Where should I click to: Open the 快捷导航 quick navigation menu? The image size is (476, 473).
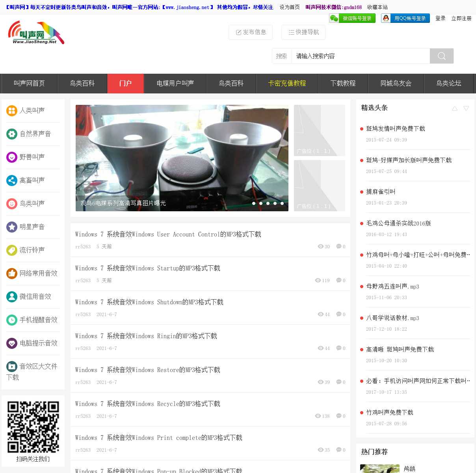[303, 32]
